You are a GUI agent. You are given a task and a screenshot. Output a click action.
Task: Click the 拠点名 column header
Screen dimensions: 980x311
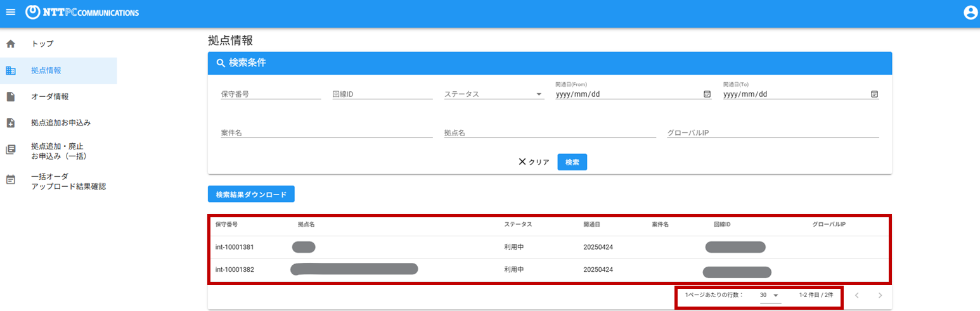306,225
